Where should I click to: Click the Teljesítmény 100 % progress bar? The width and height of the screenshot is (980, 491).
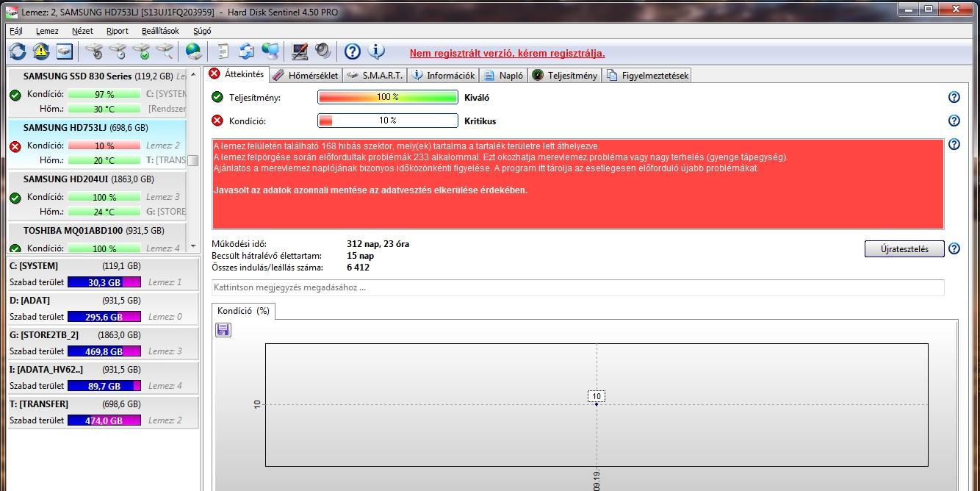click(x=388, y=97)
